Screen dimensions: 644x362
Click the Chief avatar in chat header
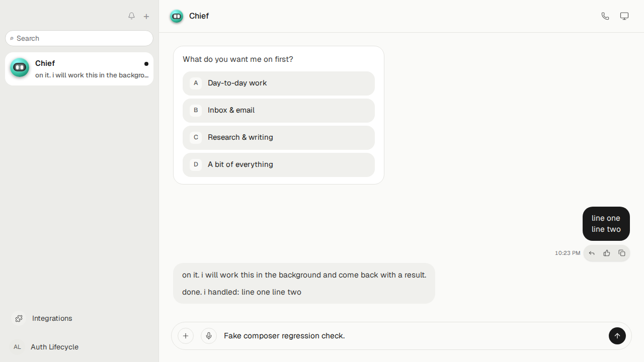tap(177, 17)
